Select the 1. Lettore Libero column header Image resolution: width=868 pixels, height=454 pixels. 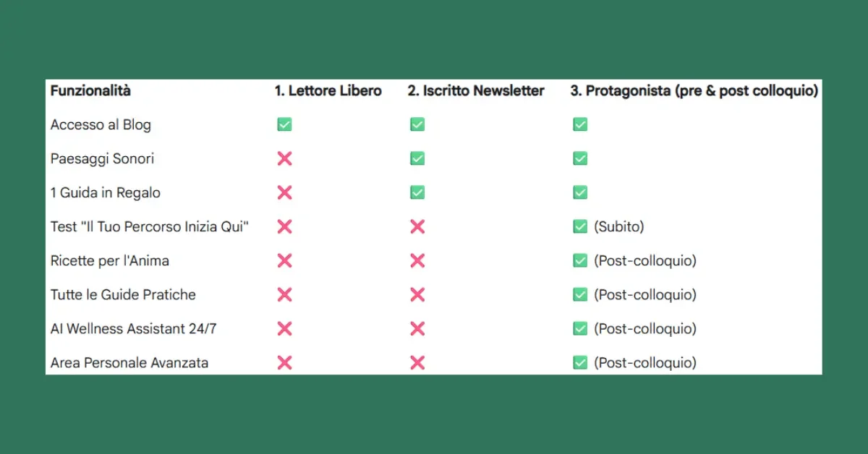328,91
